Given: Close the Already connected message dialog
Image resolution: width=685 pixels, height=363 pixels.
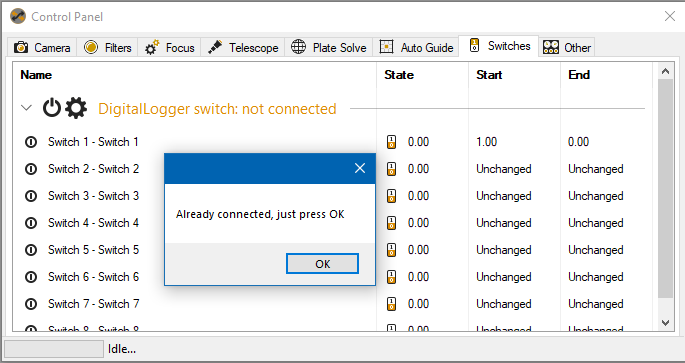Looking at the screenshot, I should click(360, 168).
